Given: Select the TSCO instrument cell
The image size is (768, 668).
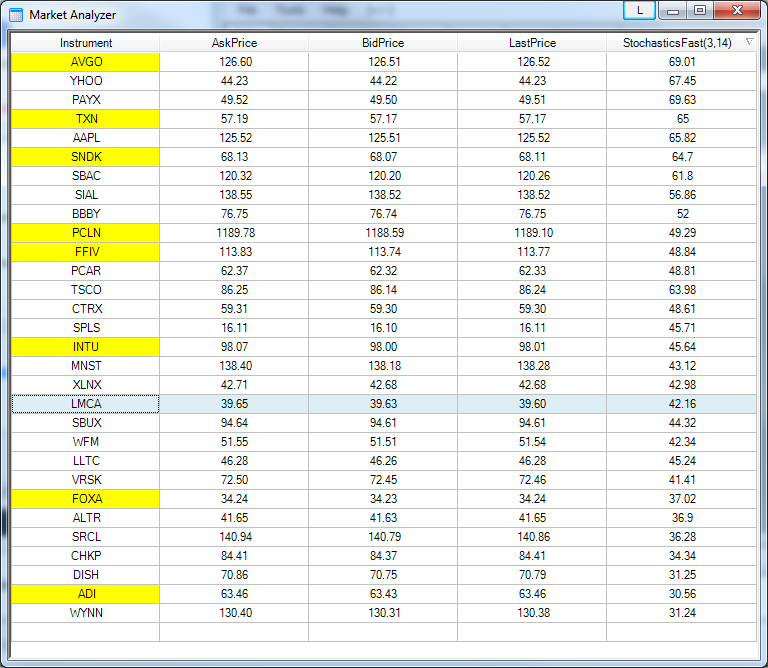Looking at the screenshot, I should (86, 290).
